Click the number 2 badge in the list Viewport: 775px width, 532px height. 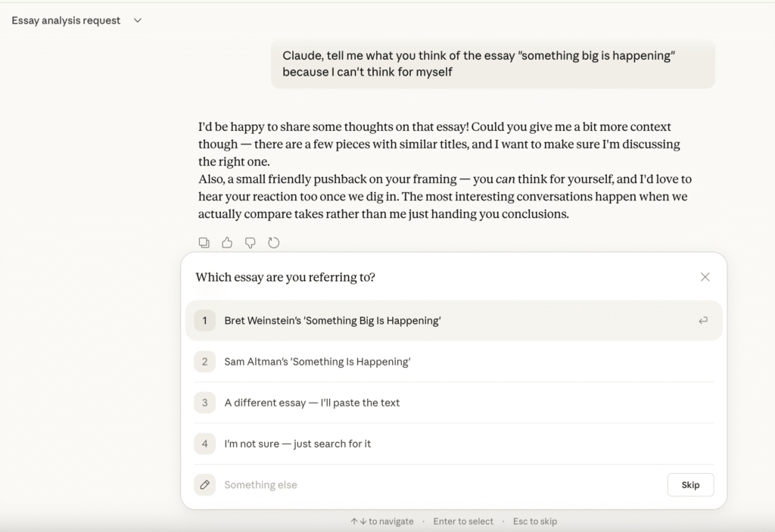[204, 362]
